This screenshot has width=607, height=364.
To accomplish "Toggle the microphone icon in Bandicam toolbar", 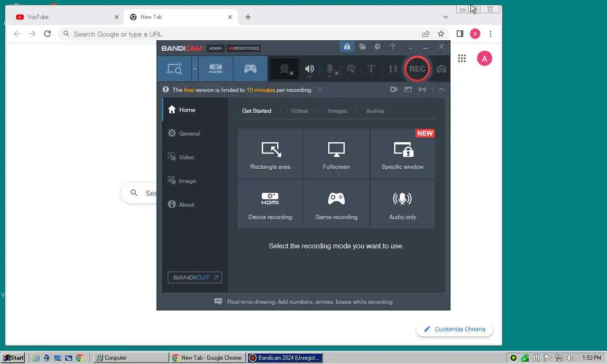I will coord(331,70).
